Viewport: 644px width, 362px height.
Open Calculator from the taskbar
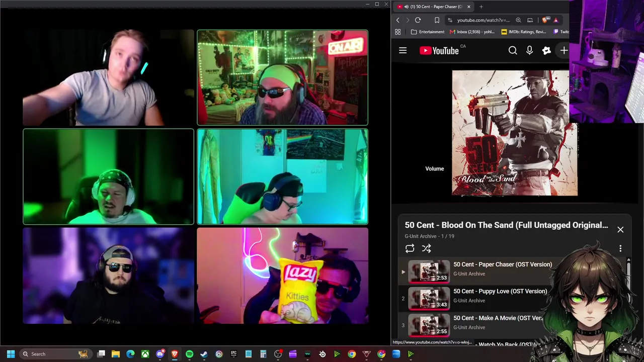pyautogui.click(x=263, y=354)
